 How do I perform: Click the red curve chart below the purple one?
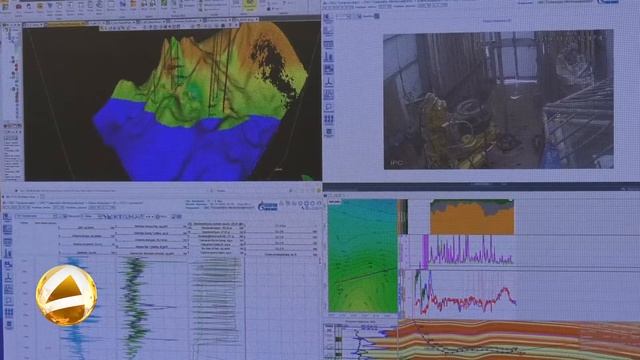click(x=465, y=295)
